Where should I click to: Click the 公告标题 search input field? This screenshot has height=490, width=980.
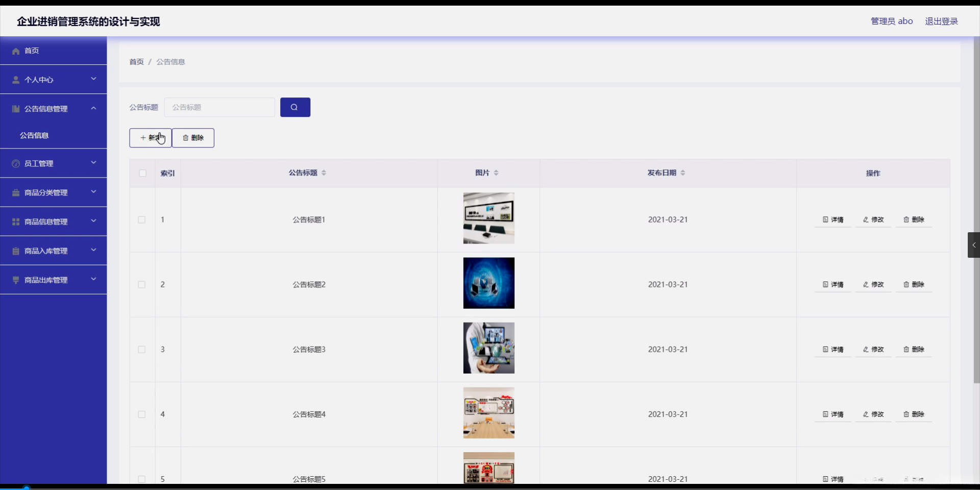point(219,107)
